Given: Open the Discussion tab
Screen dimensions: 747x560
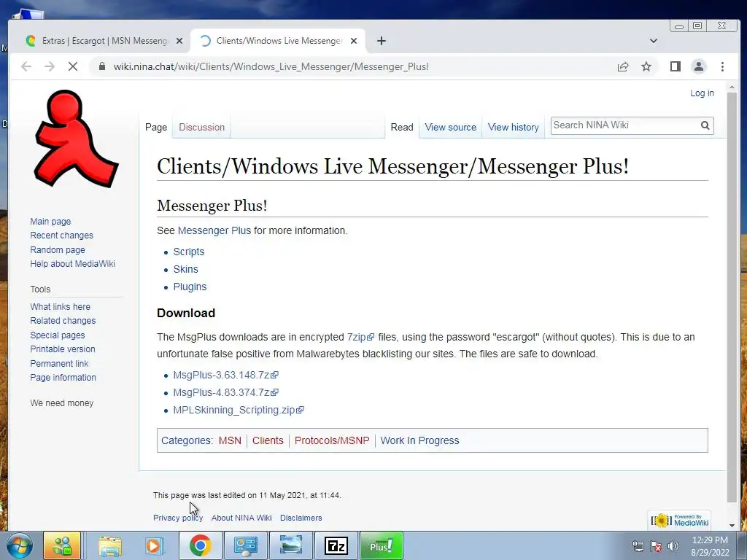Looking at the screenshot, I should click(x=201, y=127).
